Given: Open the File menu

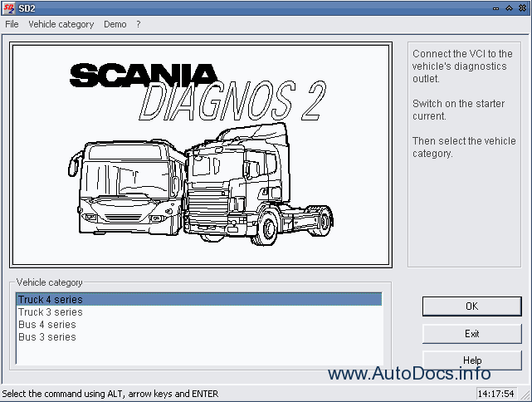Looking at the screenshot, I should click(12, 24).
